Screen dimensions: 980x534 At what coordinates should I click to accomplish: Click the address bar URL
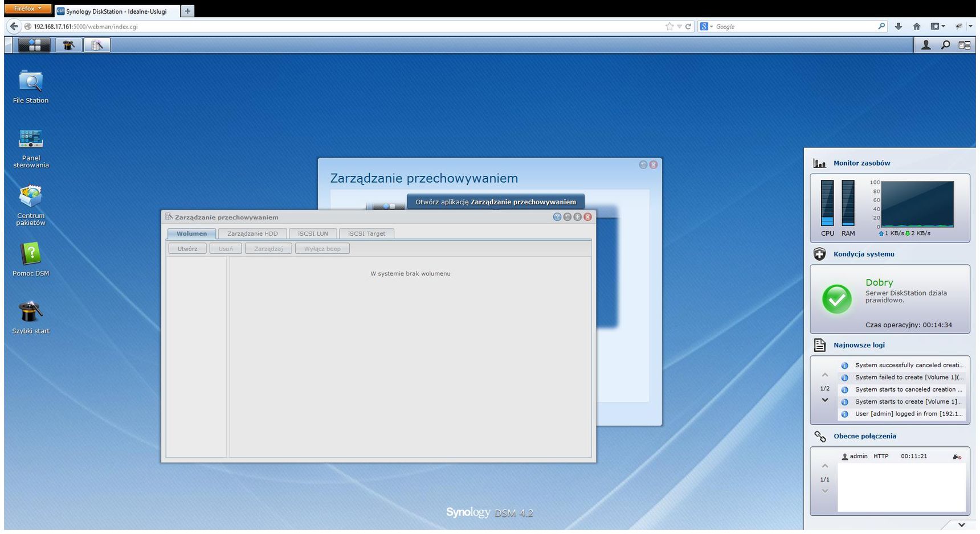(x=85, y=27)
